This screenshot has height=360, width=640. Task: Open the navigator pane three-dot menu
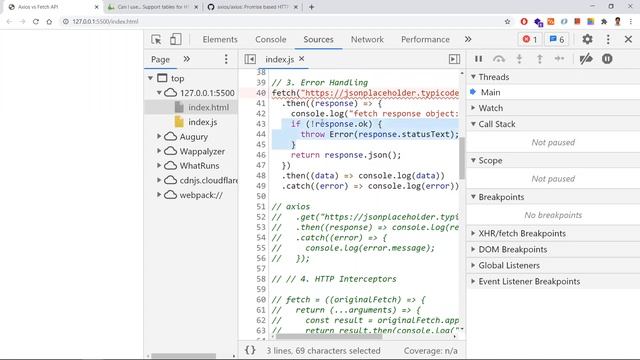pyautogui.click(x=226, y=59)
